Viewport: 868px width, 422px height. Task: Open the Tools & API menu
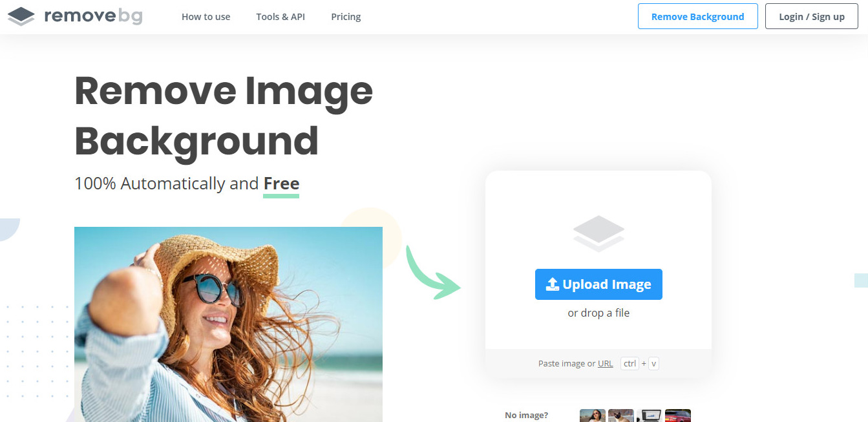pos(280,17)
